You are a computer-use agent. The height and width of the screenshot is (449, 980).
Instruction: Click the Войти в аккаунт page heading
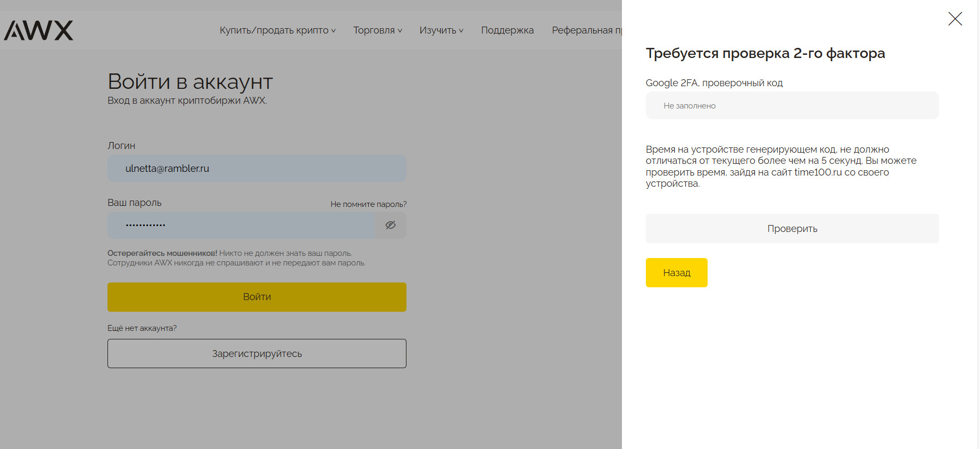point(190,82)
